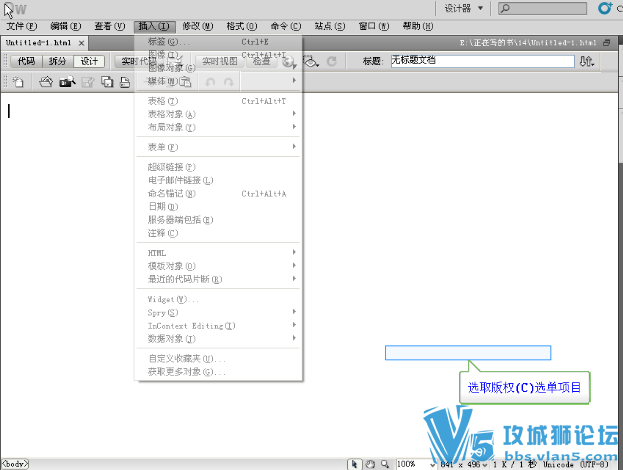This screenshot has height=470, width=623.
Task: Click the CS Live icon
Action: (605, 8)
